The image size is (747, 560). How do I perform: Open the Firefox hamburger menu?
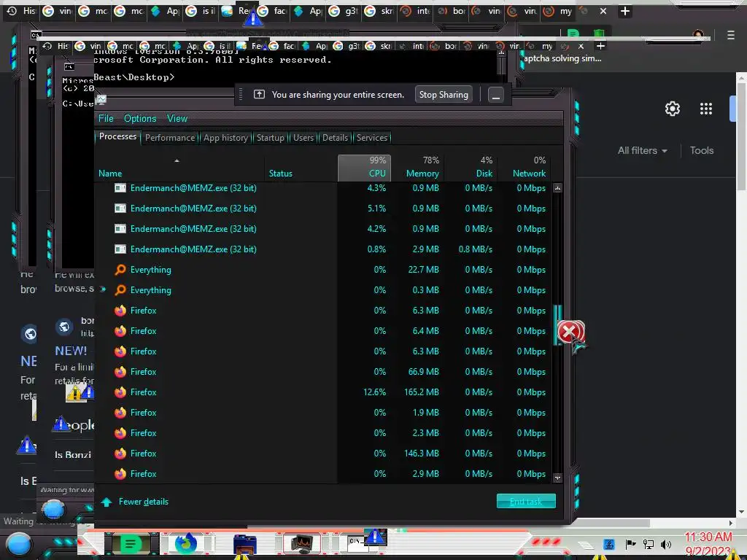(731, 35)
